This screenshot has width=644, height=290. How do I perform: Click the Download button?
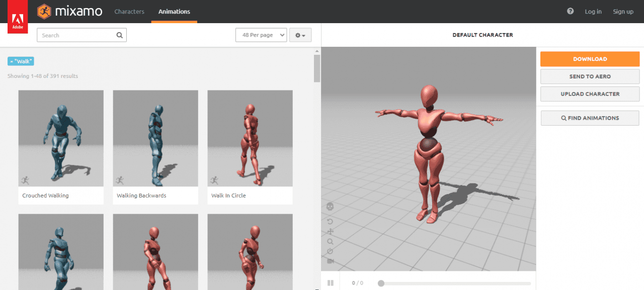pyautogui.click(x=590, y=59)
